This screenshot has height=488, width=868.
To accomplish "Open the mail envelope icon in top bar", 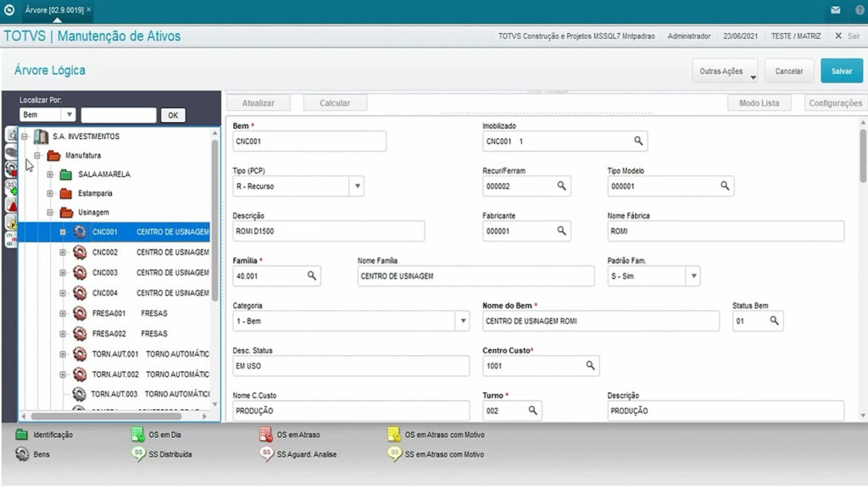I will (835, 10).
